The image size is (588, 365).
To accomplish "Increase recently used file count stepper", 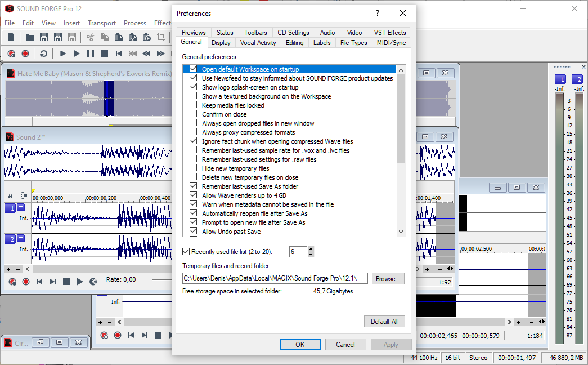I will (x=311, y=249).
